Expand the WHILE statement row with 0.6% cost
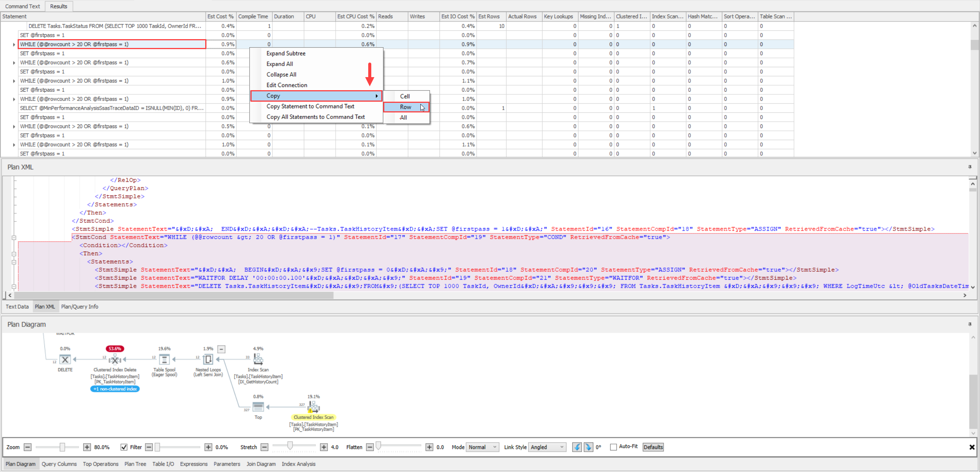The height and width of the screenshot is (472, 980). coord(14,63)
